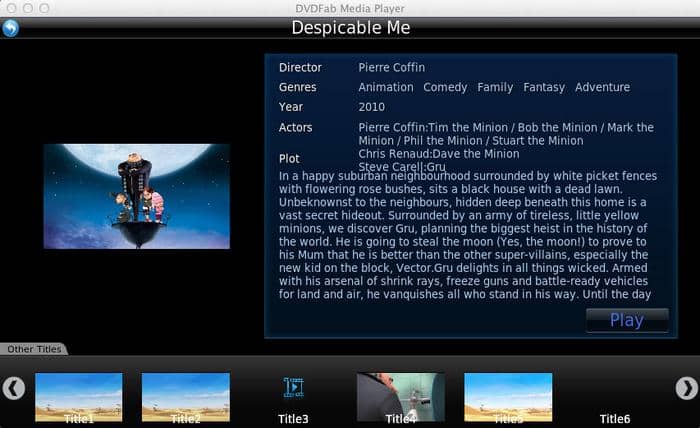Screen dimensions: 700x428
Task: Select the Title4 thumbnail
Action: coord(401,397)
